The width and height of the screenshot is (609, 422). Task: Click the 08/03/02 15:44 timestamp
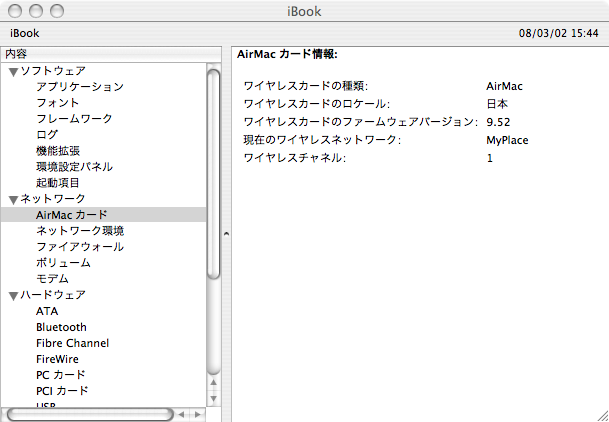[x=559, y=33]
